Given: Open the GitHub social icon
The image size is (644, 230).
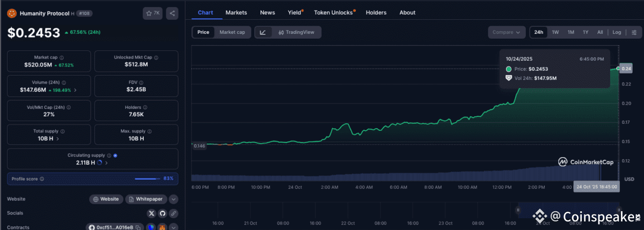Looking at the screenshot, I should pyautogui.click(x=162, y=213).
